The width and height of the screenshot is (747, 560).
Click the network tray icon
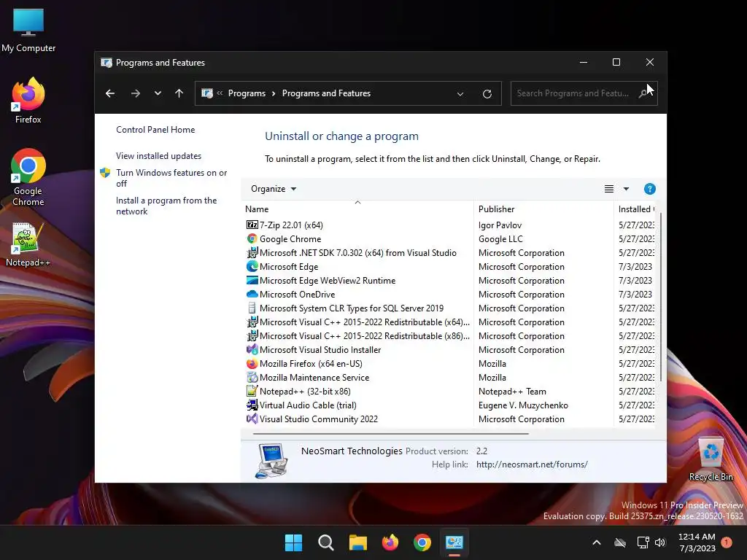[x=643, y=542]
